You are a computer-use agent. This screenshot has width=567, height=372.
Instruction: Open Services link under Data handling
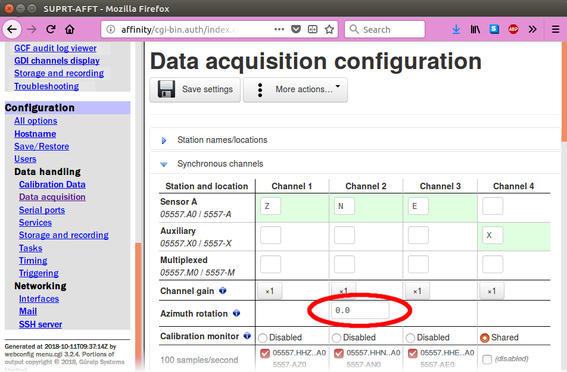click(35, 223)
